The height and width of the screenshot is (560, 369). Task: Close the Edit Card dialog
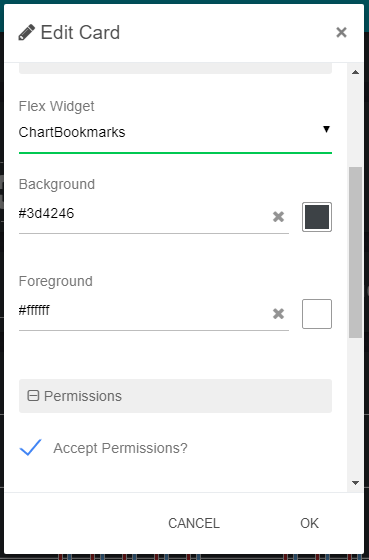click(x=341, y=32)
